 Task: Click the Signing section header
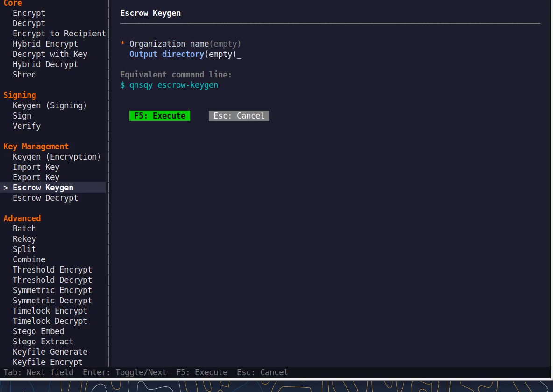pyautogui.click(x=20, y=95)
